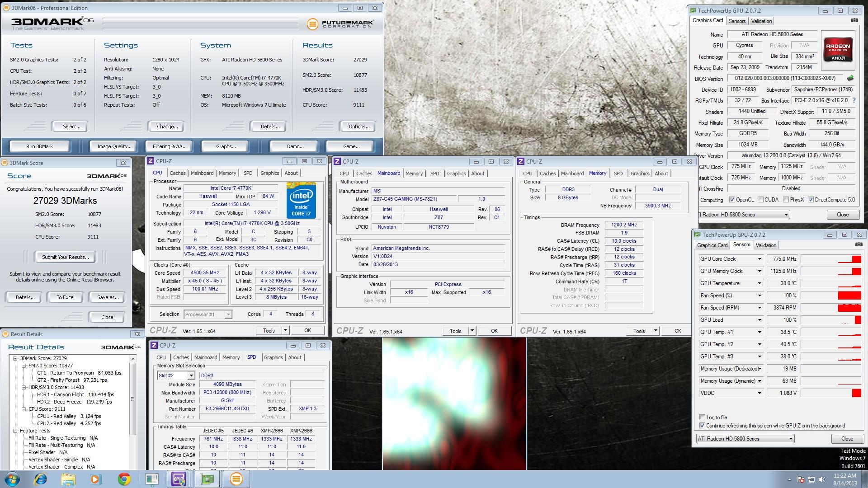This screenshot has width=868, height=488.
Task: Open the GPU Core Clock sensor dropdown
Action: point(759,259)
